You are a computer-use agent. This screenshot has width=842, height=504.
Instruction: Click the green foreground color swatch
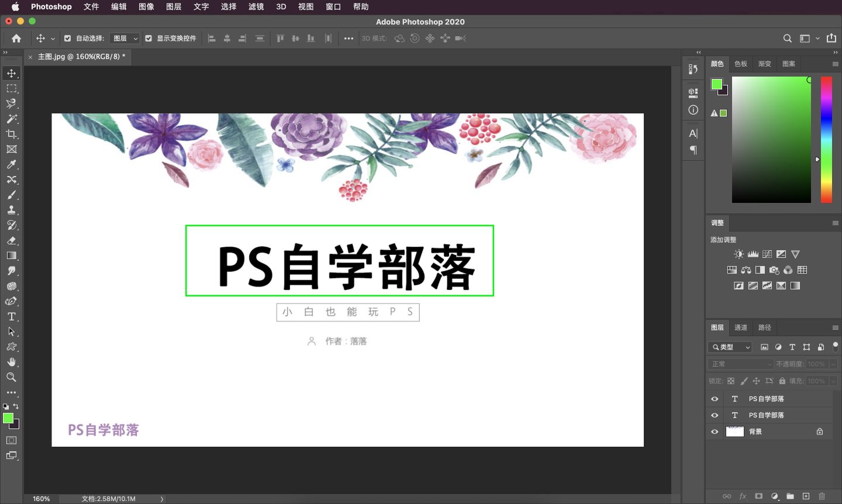8,418
